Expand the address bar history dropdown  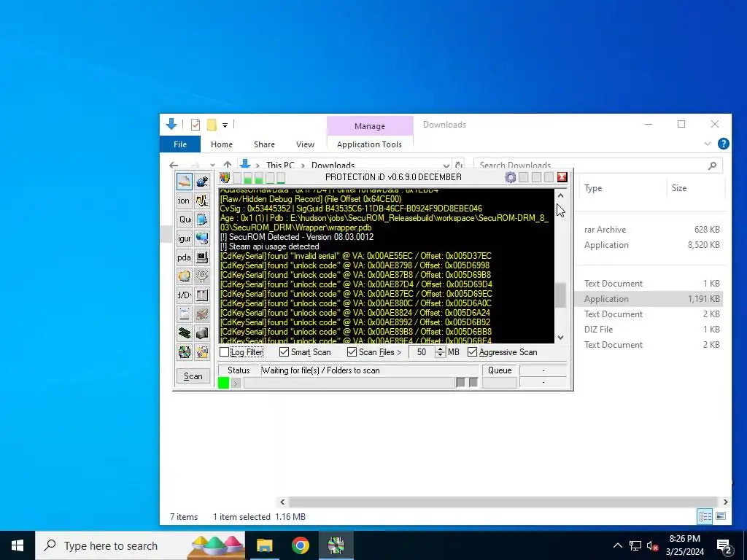(x=446, y=166)
